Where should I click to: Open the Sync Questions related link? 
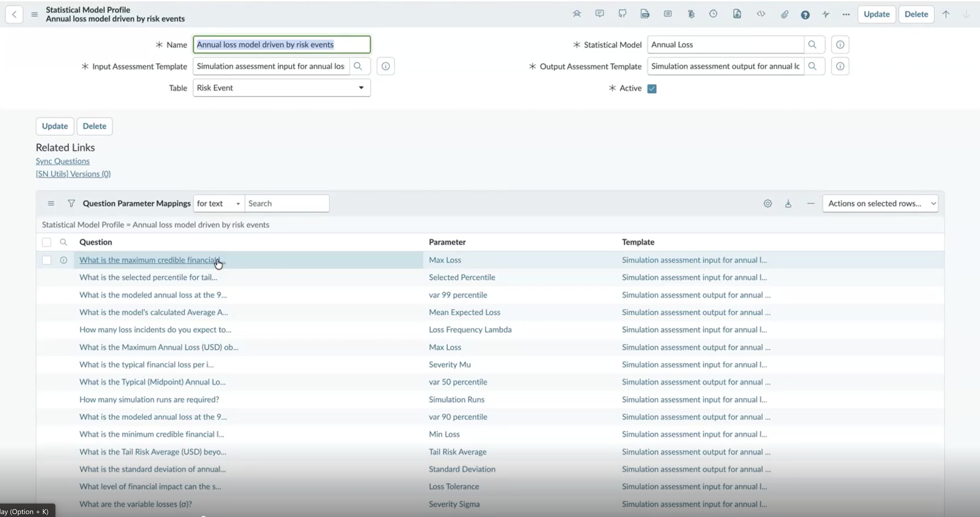click(63, 161)
